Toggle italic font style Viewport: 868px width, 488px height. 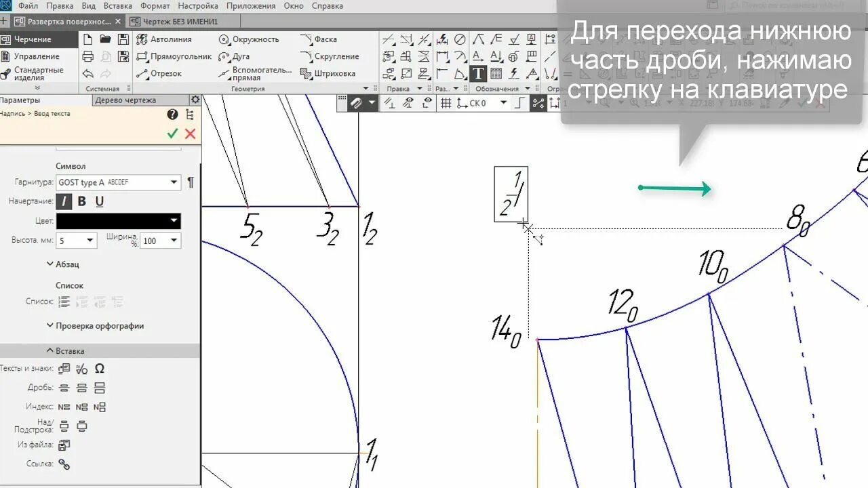click(64, 201)
